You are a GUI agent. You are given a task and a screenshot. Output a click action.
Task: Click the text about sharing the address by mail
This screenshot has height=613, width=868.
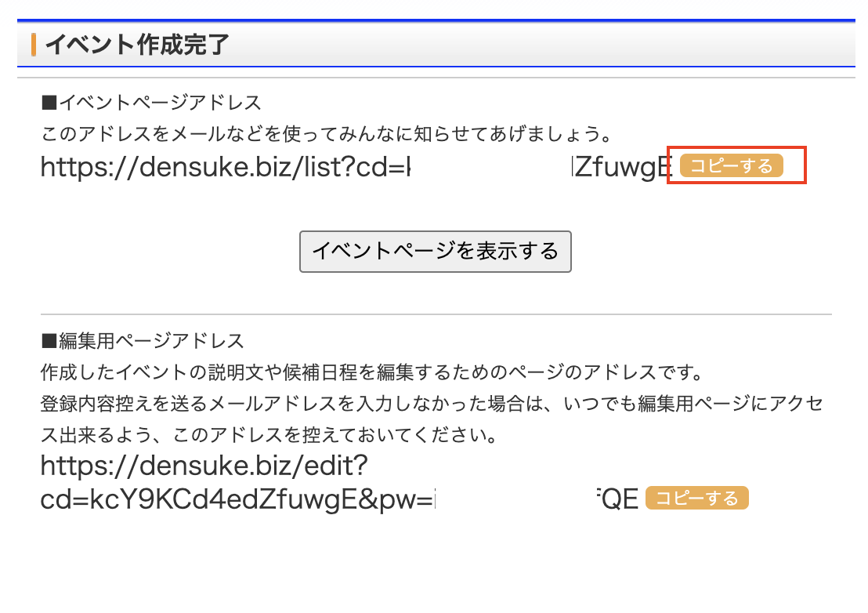325,133
